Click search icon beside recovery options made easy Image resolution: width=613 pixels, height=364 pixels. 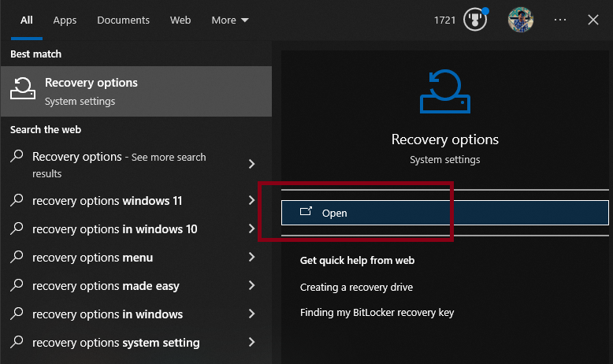17,285
